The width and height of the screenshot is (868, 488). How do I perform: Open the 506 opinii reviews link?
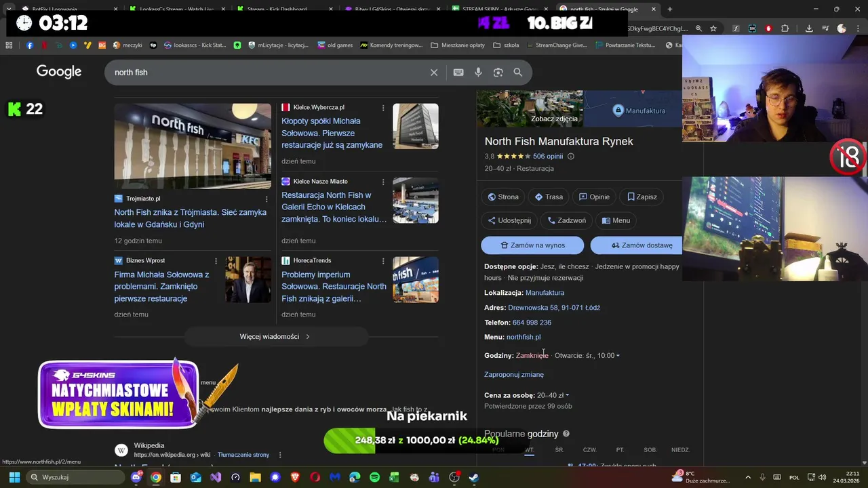pyautogui.click(x=548, y=157)
